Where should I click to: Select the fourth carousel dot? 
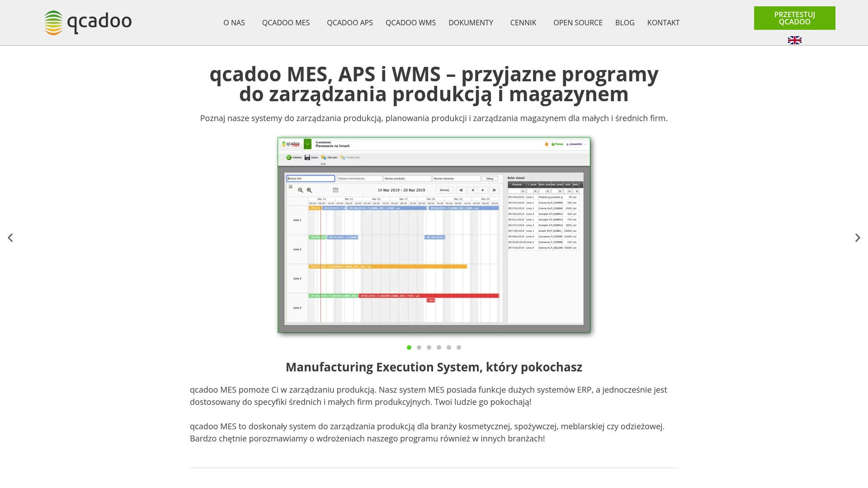pos(439,347)
